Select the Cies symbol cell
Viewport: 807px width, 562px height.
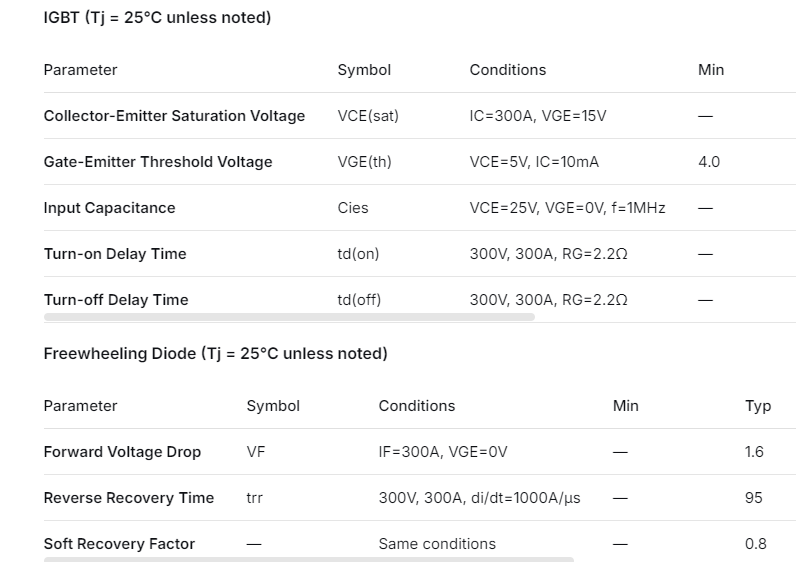tap(353, 208)
